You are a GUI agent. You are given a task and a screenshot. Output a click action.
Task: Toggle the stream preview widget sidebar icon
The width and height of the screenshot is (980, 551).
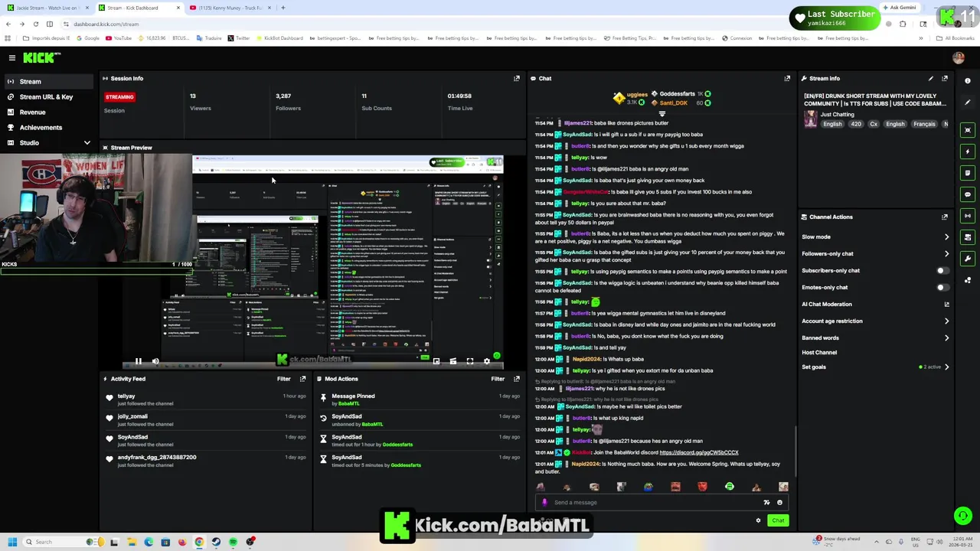point(968,130)
